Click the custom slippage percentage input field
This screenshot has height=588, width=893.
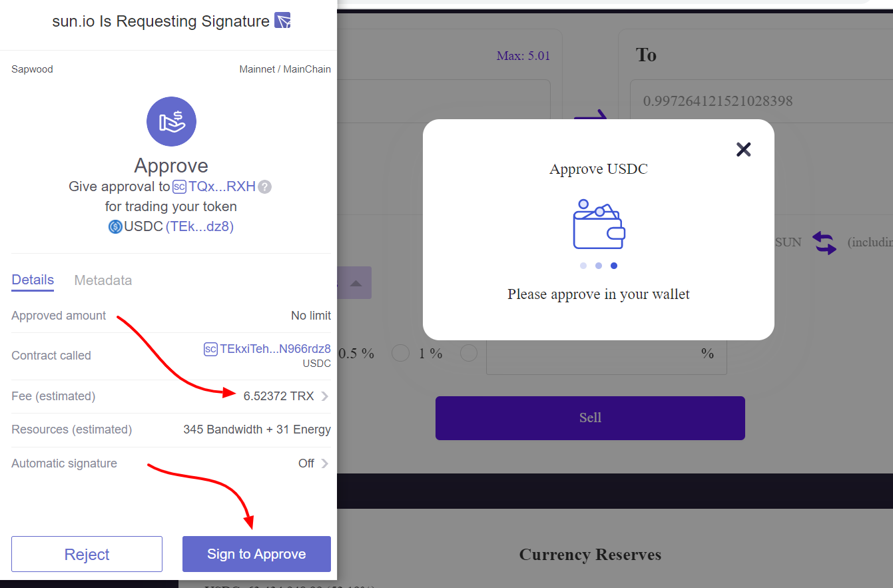(x=606, y=353)
